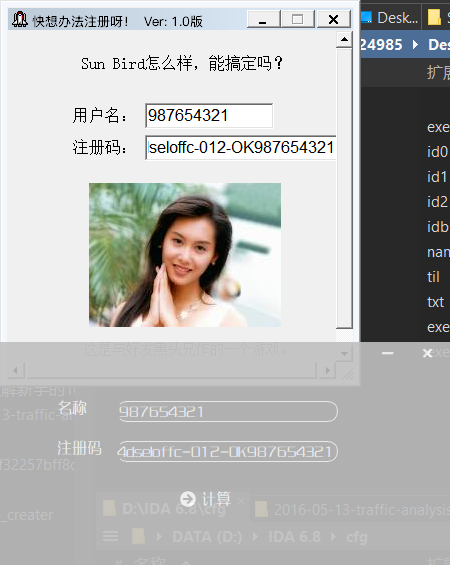Click the text 'Sun Bird怎么样，能搞定吗？'
The height and width of the screenshot is (565, 450).
(182, 64)
